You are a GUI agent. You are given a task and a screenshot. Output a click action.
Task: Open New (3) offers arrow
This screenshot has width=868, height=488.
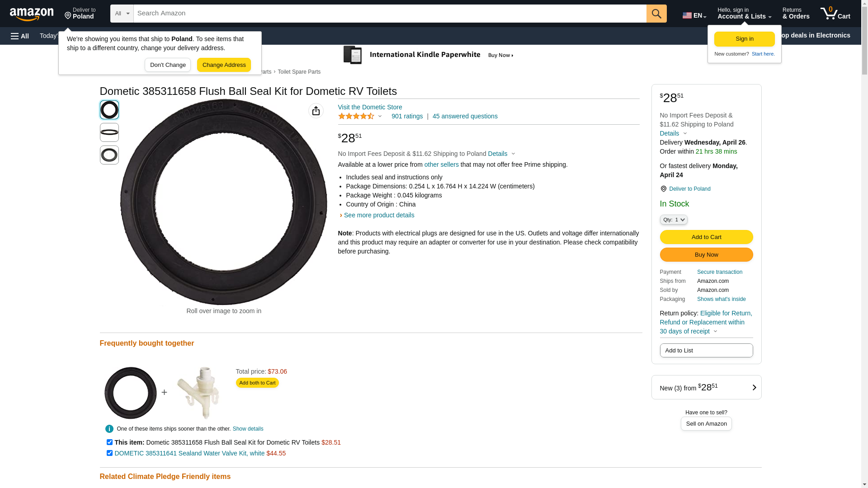pyautogui.click(x=754, y=388)
